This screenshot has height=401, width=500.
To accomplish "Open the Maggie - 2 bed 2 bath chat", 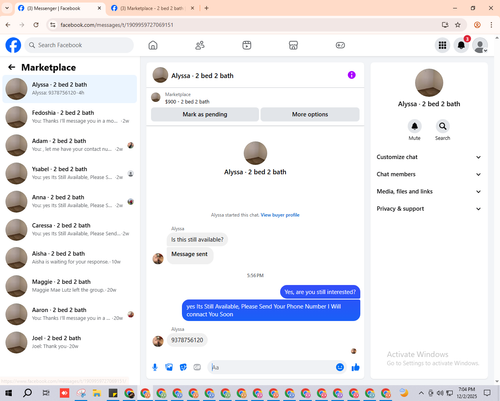I will (x=69, y=286).
